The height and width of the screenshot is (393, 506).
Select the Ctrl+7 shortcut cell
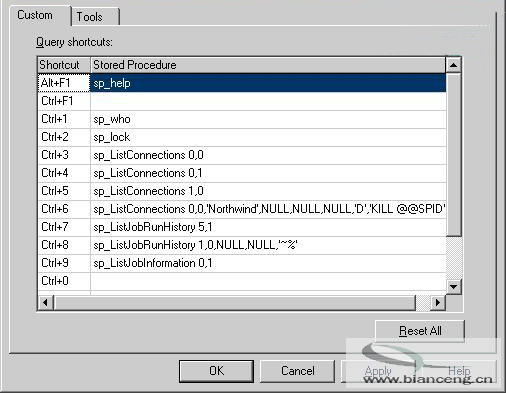click(x=64, y=227)
